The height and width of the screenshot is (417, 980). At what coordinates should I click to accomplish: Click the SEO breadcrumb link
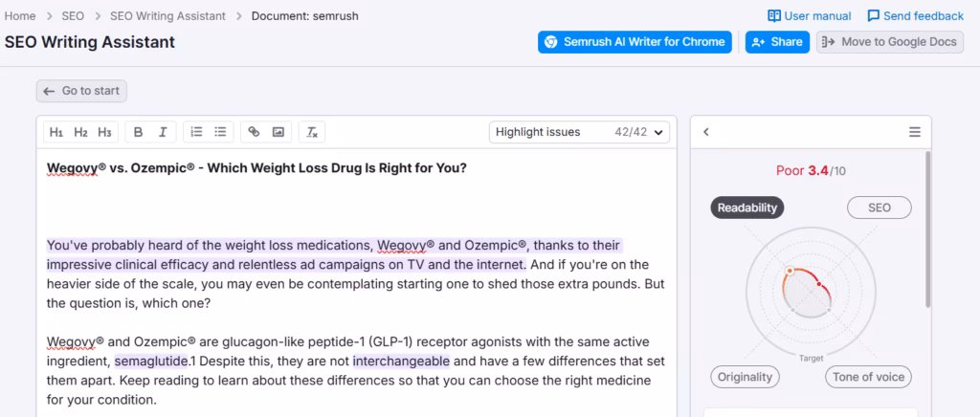click(x=74, y=16)
